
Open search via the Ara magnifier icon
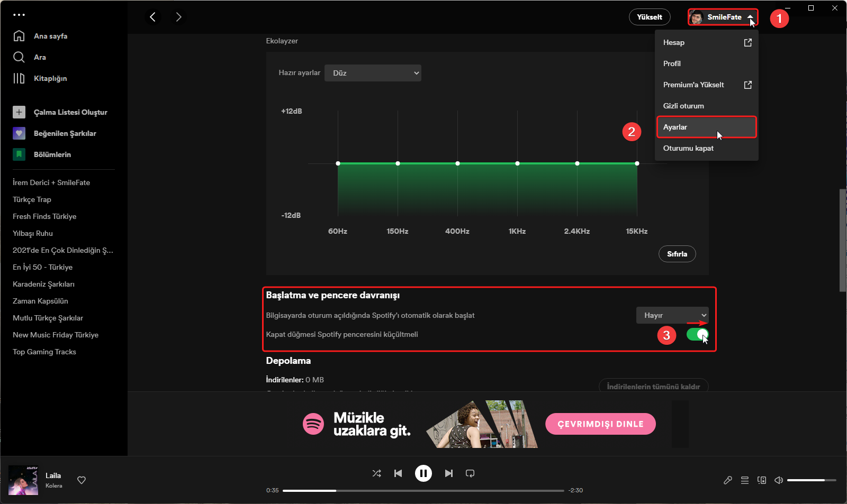click(19, 57)
